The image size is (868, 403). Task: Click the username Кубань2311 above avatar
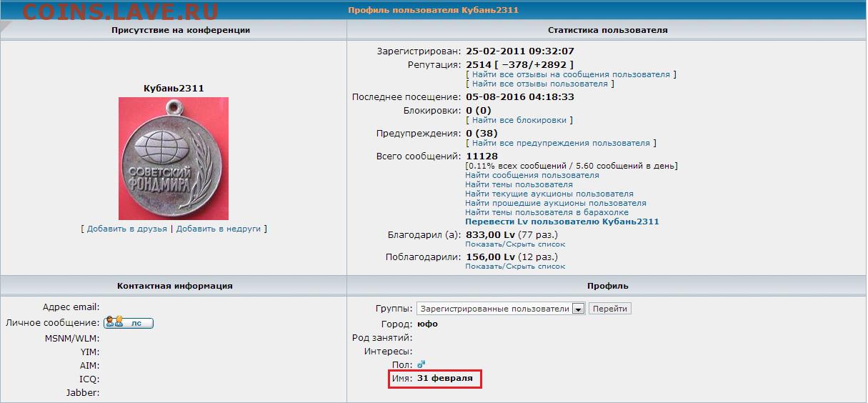[x=174, y=89]
